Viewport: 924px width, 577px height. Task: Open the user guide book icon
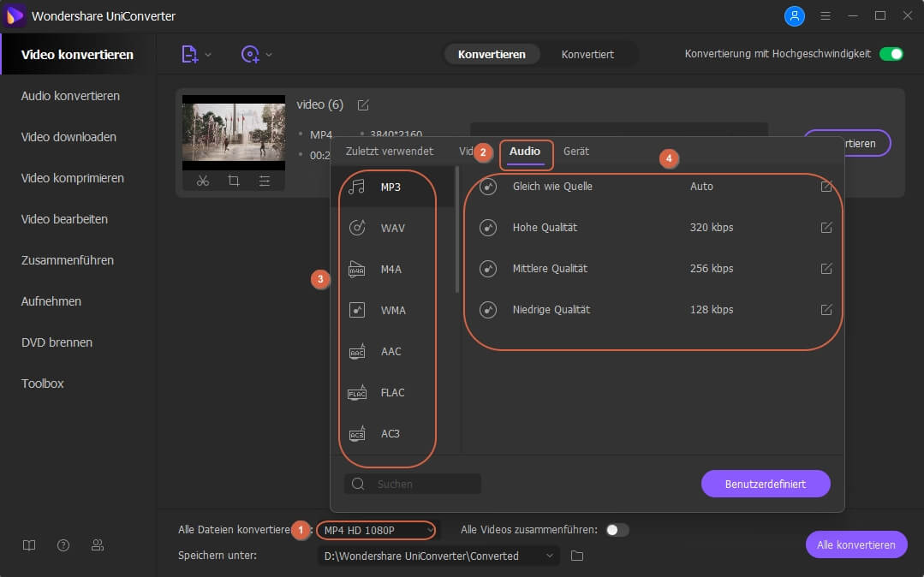[x=29, y=545]
